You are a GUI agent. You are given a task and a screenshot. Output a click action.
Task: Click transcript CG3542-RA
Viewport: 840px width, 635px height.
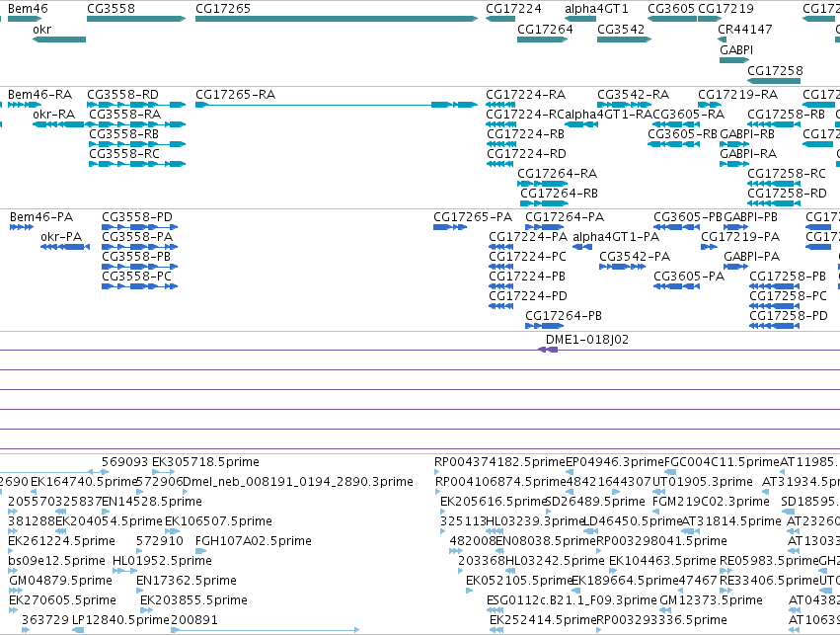point(624,105)
